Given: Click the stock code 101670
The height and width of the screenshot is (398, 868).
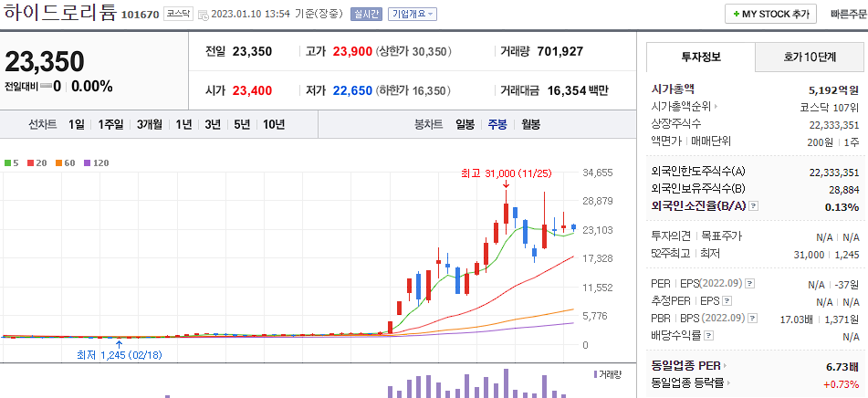Looking at the screenshot, I should coord(140,15).
